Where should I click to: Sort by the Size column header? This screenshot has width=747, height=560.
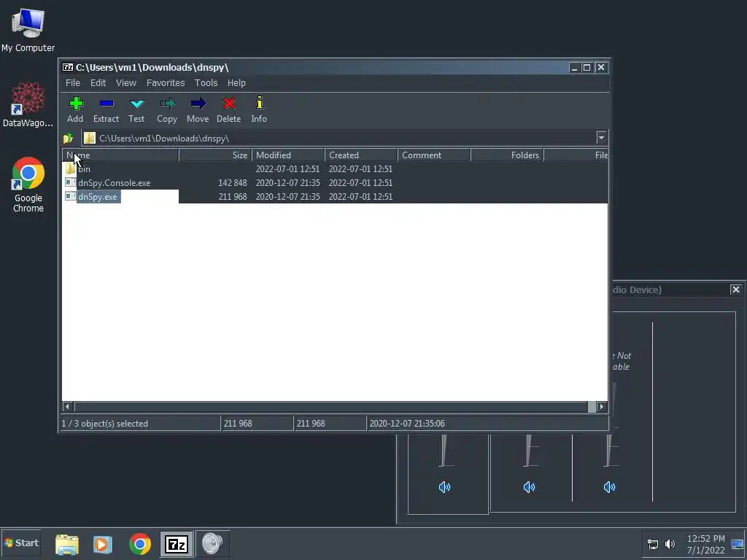[x=215, y=155]
